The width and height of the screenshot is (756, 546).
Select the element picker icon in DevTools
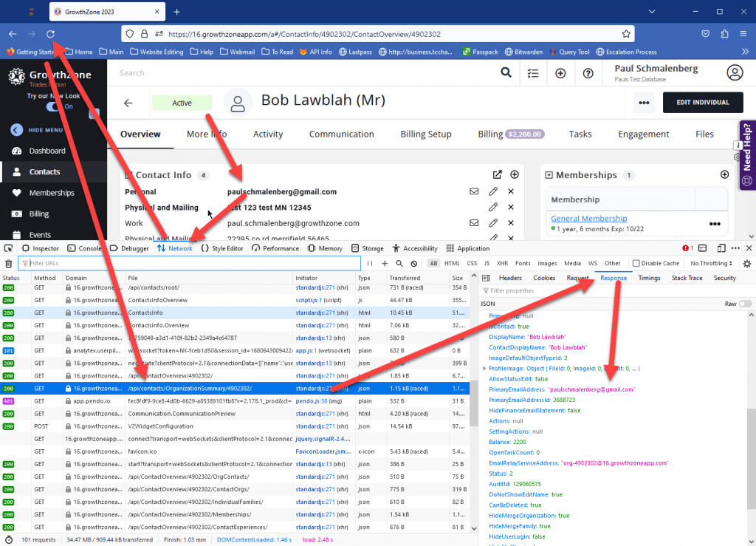tap(8, 248)
